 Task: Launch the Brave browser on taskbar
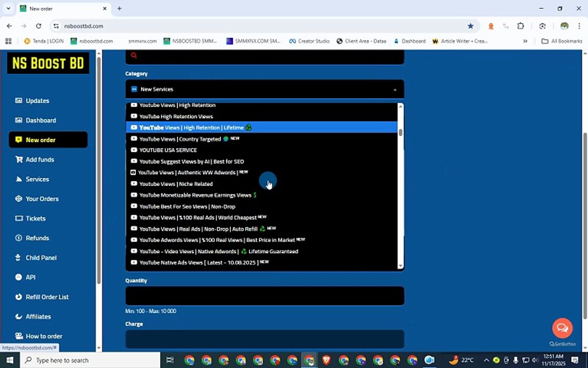[326, 360]
